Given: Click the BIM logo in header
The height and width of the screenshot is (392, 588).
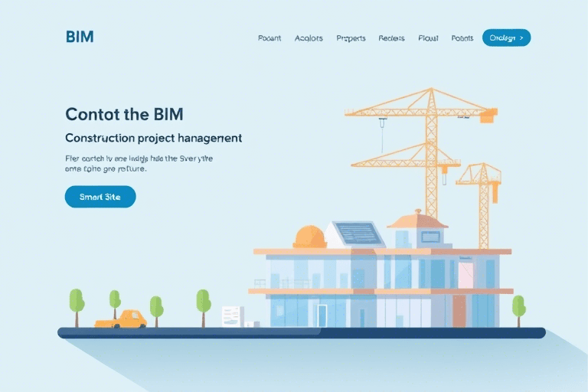Looking at the screenshot, I should point(80,37).
